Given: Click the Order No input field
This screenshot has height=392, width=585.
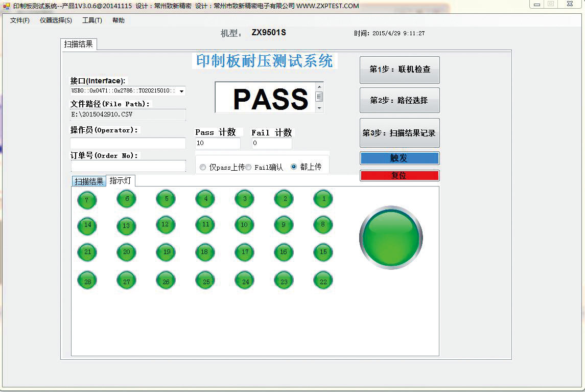Looking at the screenshot, I should pos(128,166).
